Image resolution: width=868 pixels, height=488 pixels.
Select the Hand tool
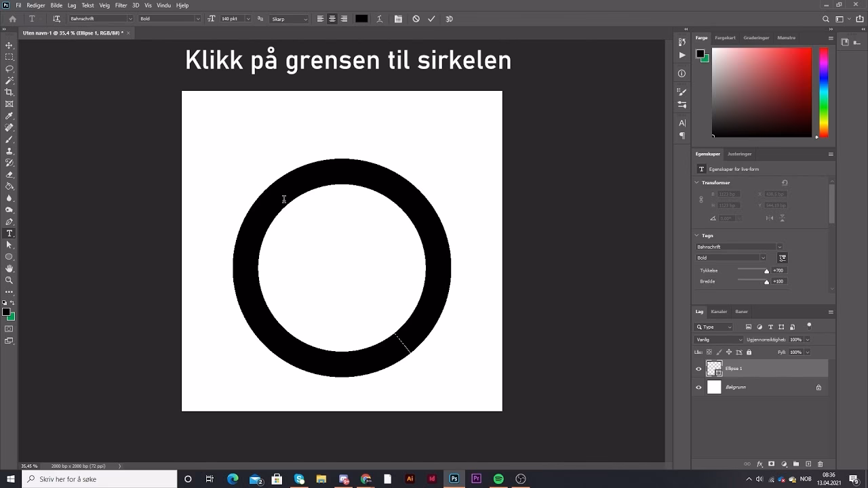coord(9,268)
